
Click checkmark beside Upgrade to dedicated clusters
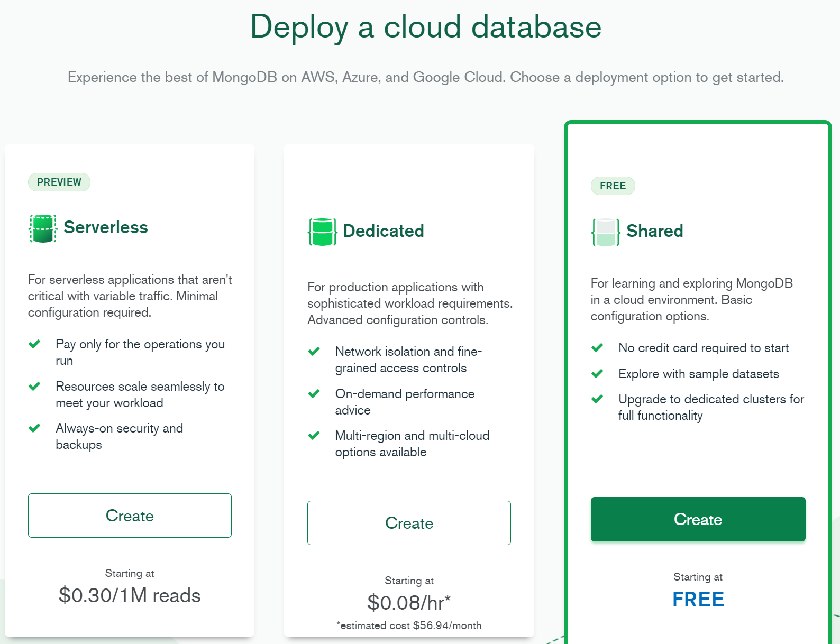coord(597,399)
